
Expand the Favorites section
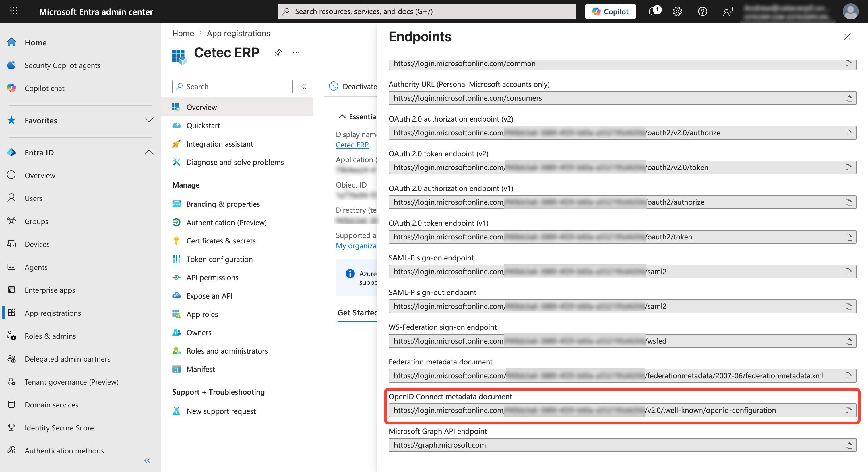149,120
